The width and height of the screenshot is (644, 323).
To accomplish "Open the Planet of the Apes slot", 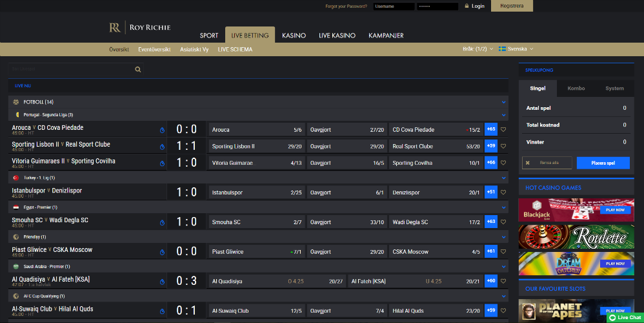I will coord(576,310).
